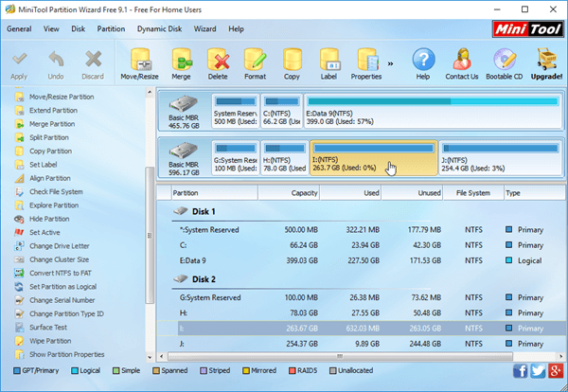Click the Contact Us icon
Viewport: 568px width, 392px height.
[x=462, y=59]
